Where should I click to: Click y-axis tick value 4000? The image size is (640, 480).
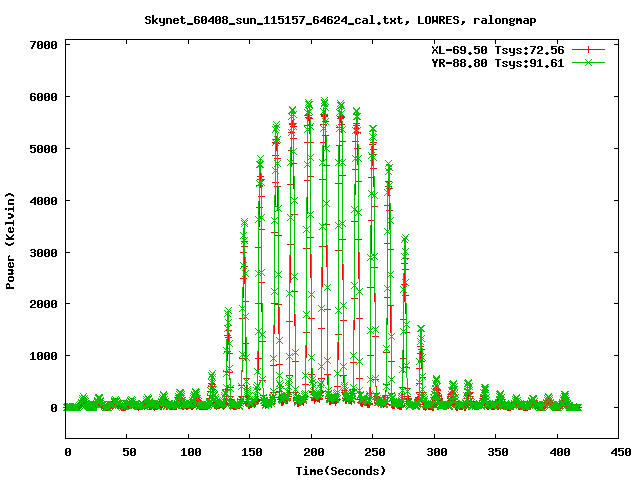click(x=43, y=201)
